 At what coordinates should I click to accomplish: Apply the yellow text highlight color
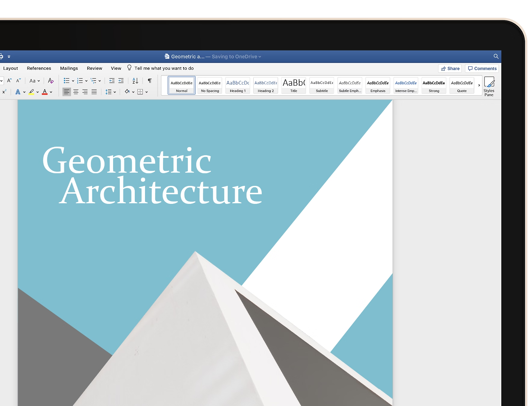pyautogui.click(x=31, y=92)
